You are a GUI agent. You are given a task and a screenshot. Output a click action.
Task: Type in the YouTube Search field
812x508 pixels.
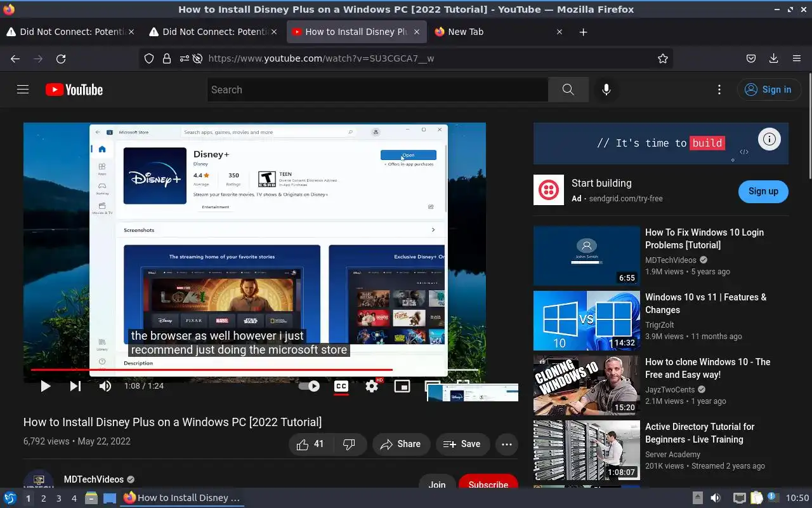coord(377,90)
